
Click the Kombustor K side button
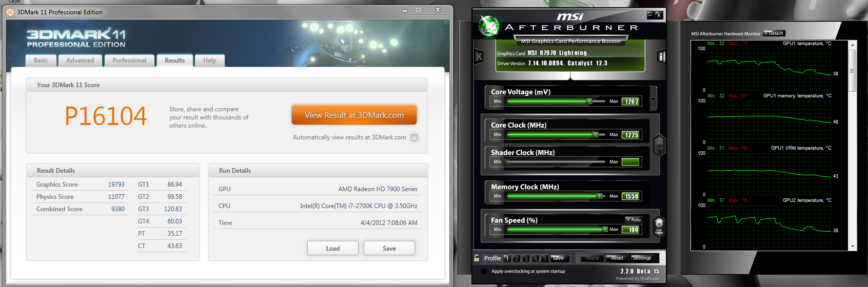coord(479,56)
